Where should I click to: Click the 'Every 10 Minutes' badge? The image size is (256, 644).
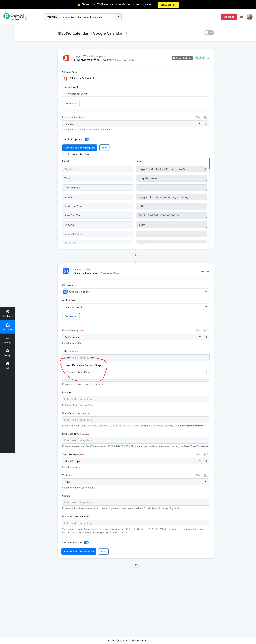pyautogui.click(x=182, y=58)
